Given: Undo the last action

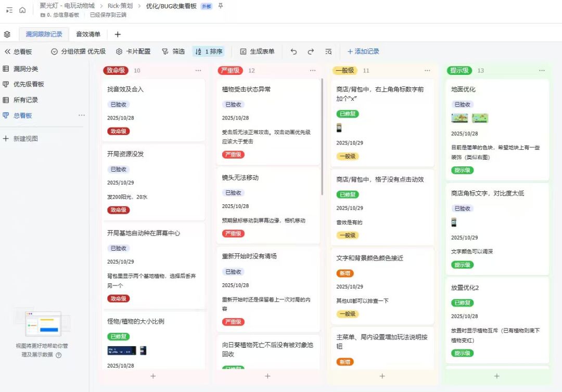Looking at the screenshot, I should tap(293, 51).
